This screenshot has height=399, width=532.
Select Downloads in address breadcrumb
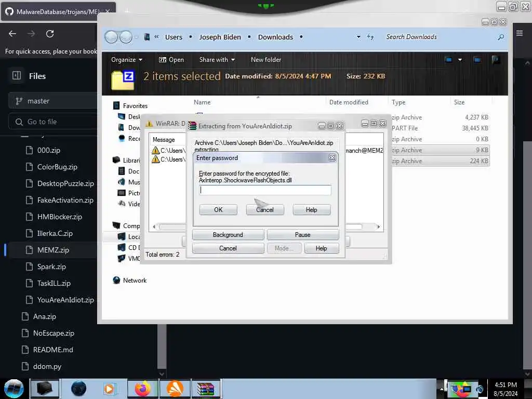275,37
